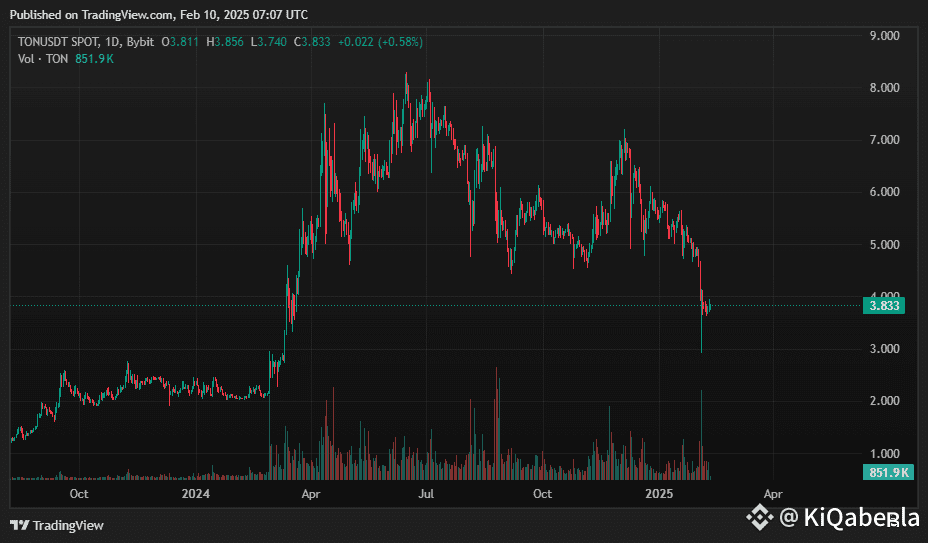
Task: Click the Jul label on time axis
Action: pos(426,494)
